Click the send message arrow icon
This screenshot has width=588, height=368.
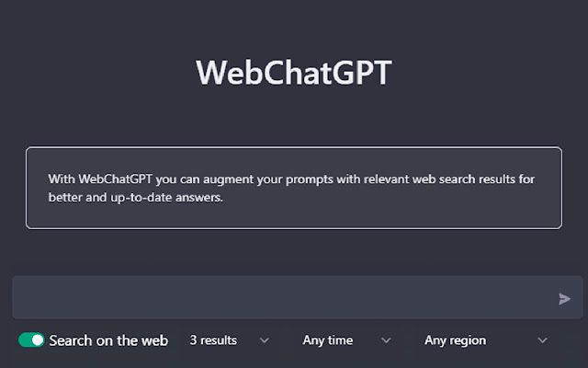click(564, 299)
